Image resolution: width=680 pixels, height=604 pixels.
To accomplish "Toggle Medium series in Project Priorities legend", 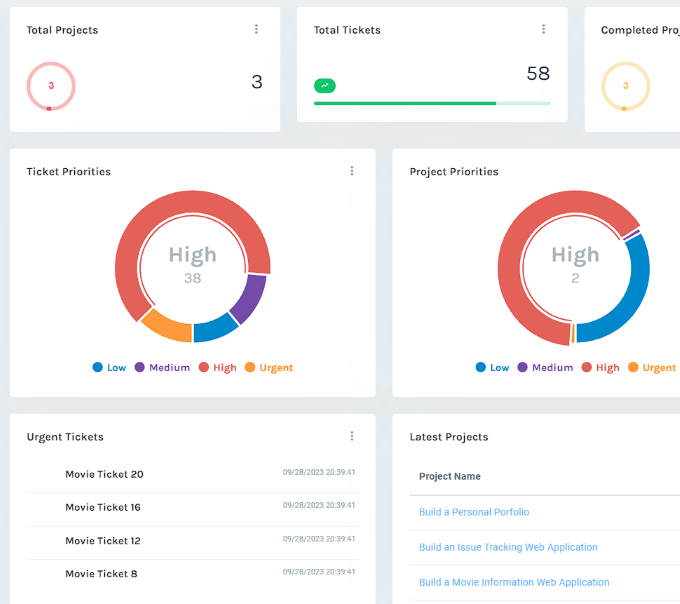I will point(545,368).
